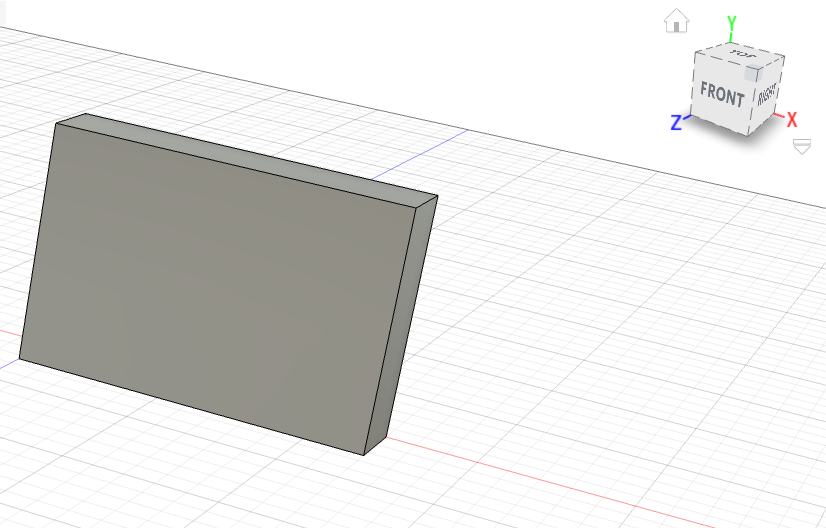Select the top face of the box
The width and height of the screenshot is (826, 528).
pyautogui.click(x=248, y=160)
